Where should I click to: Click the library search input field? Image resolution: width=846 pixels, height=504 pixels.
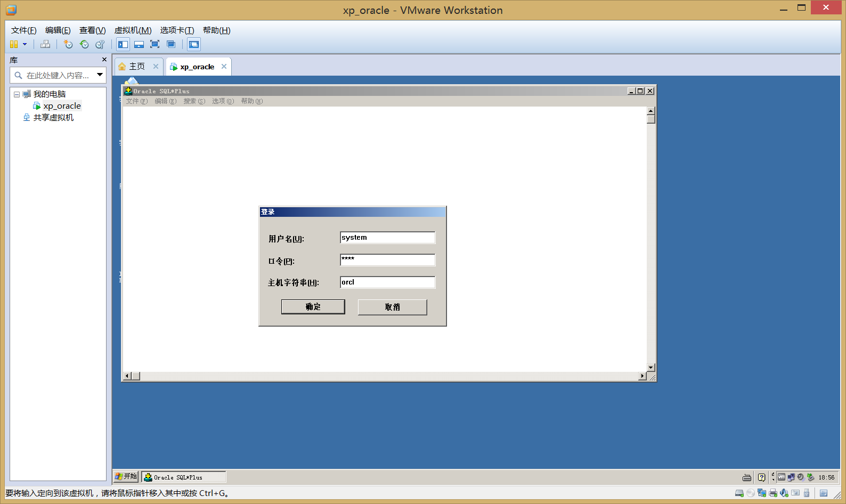[59, 75]
